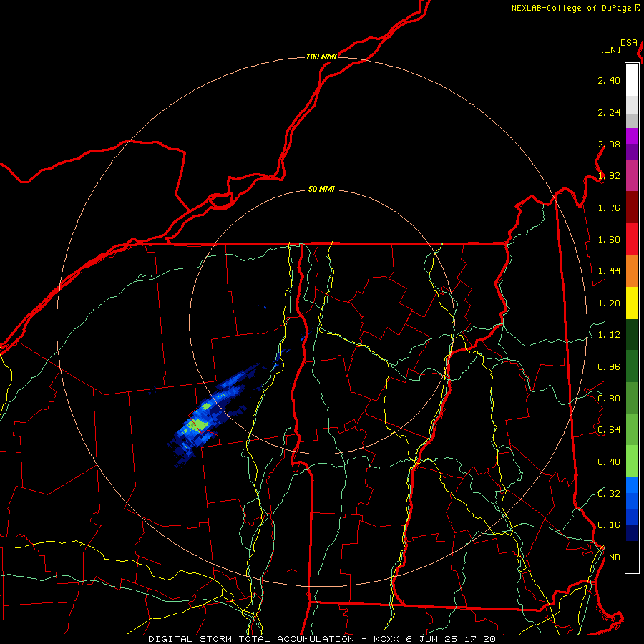Click the DSA product label above the legend
Viewport: 644px width, 644px height.
(x=629, y=43)
